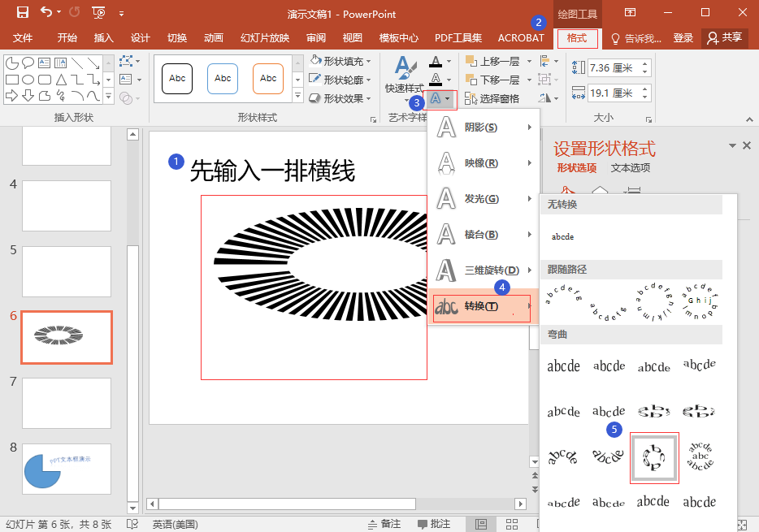Click the Save icon in quick access toolbar

pyautogui.click(x=22, y=12)
